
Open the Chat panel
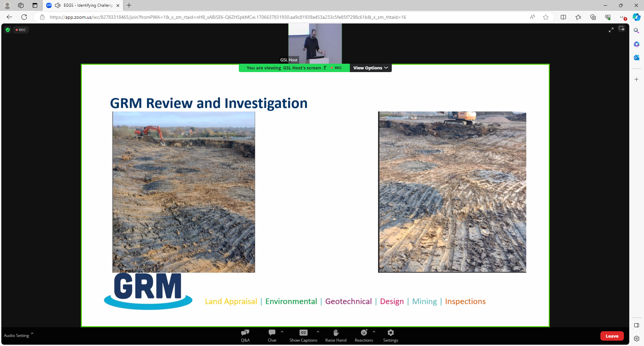click(272, 336)
